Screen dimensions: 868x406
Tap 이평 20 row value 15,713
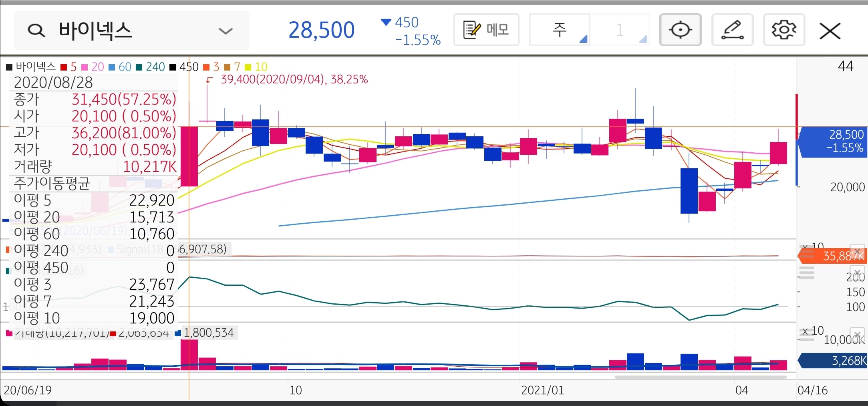point(152,217)
